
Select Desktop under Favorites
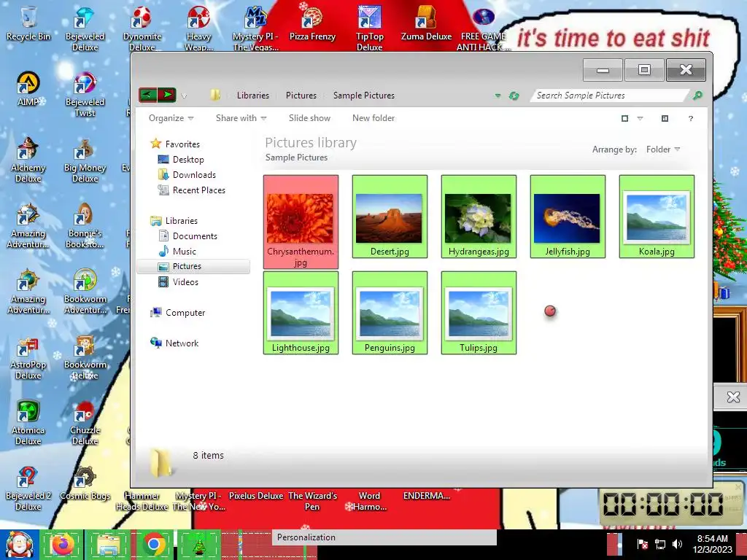(181, 160)
